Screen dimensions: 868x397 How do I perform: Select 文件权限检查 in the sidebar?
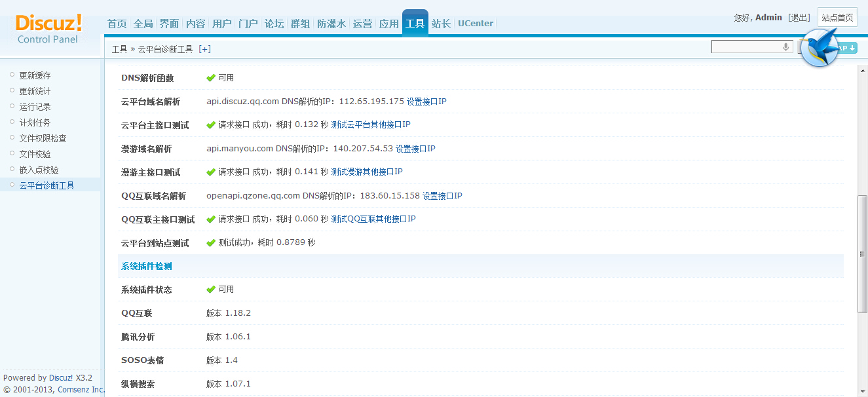(43, 138)
